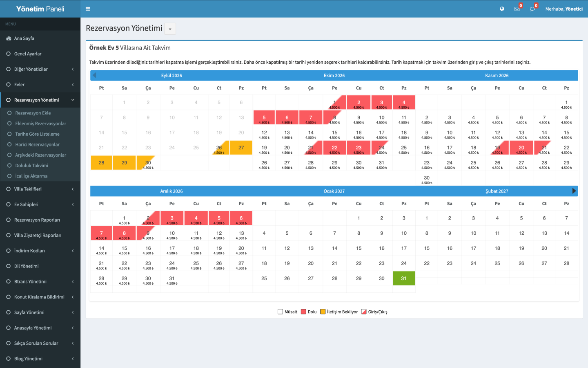The height and width of the screenshot is (368, 588).
Task: Go to next months with the right arrow
Action: click(574, 191)
